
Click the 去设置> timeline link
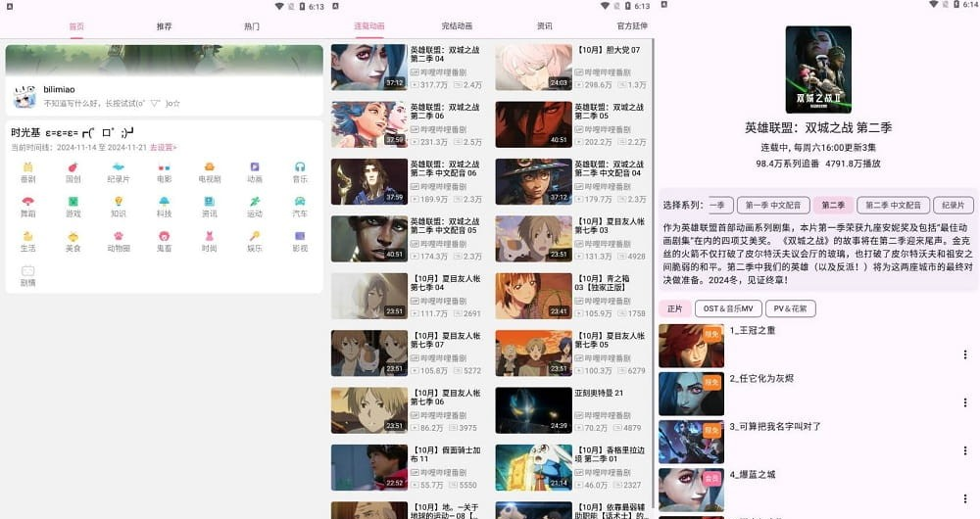(x=163, y=148)
